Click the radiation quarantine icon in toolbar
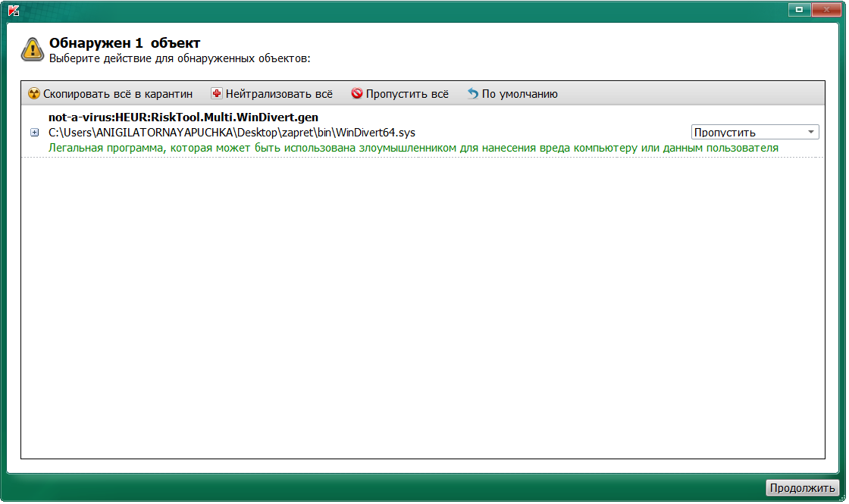Viewport: 849px width, 504px height. click(x=34, y=94)
